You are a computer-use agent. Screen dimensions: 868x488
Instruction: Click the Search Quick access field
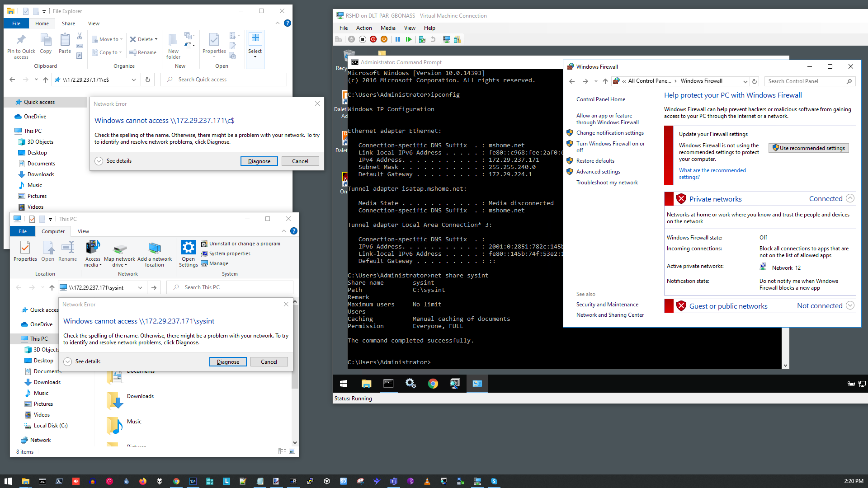pyautogui.click(x=224, y=80)
